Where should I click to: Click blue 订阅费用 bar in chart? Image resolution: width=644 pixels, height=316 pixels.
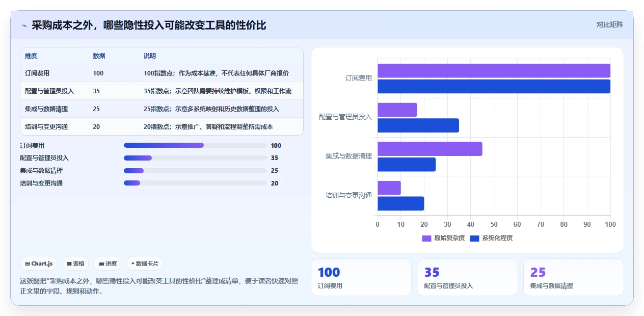pos(494,87)
